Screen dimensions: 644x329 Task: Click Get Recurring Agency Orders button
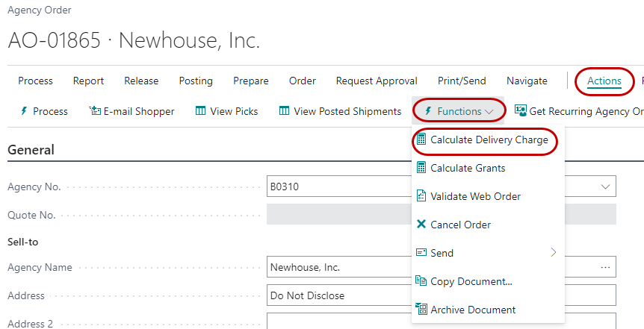pyautogui.click(x=579, y=111)
